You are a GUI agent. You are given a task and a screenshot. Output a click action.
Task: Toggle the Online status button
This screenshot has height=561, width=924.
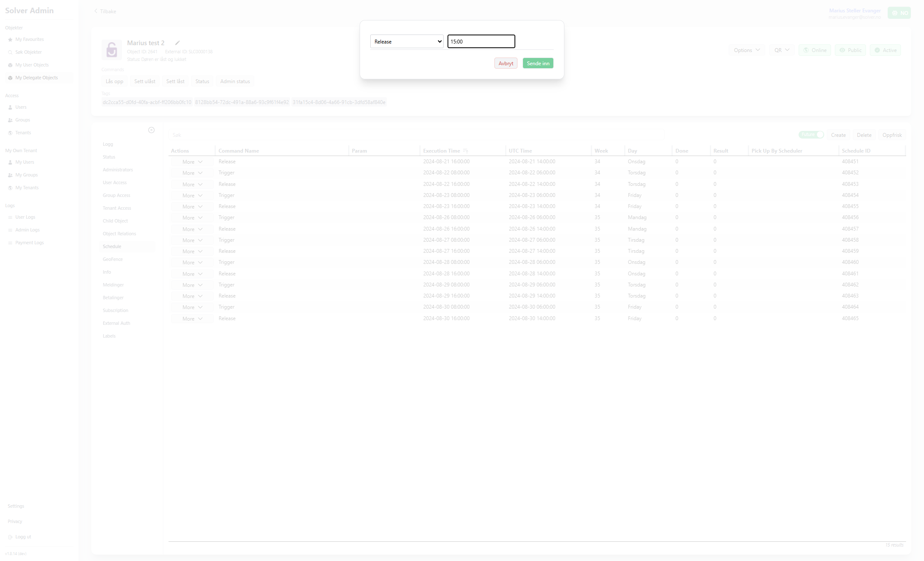pyautogui.click(x=815, y=50)
